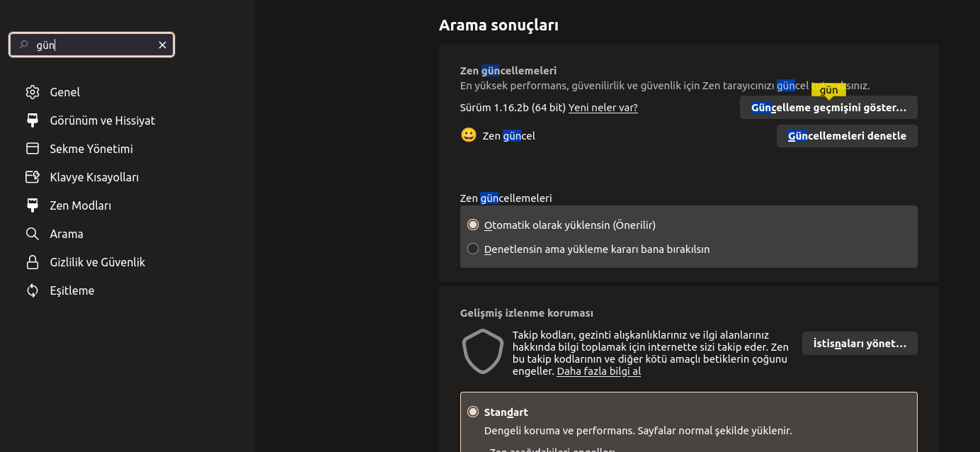Click 'İstisnaları yönet…' button
Screen dimensions: 980x452
(860, 344)
